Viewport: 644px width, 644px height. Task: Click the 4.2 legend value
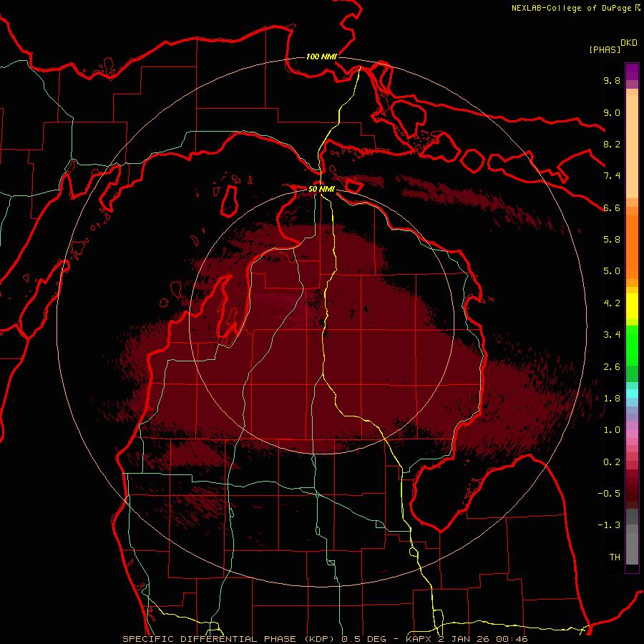pyautogui.click(x=612, y=303)
